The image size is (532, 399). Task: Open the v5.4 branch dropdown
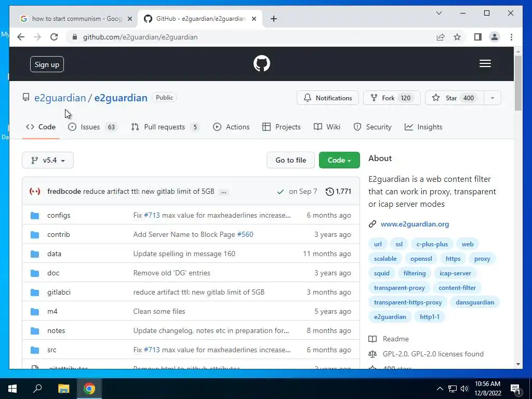click(48, 160)
